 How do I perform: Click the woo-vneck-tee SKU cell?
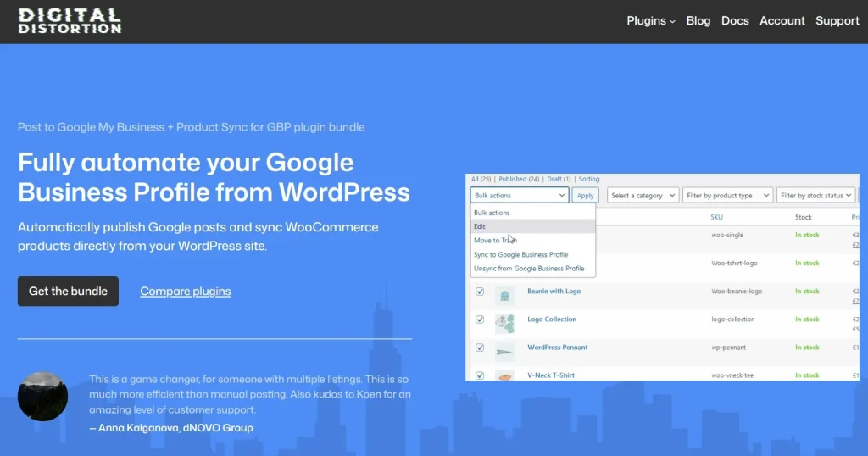click(x=732, y=375)
